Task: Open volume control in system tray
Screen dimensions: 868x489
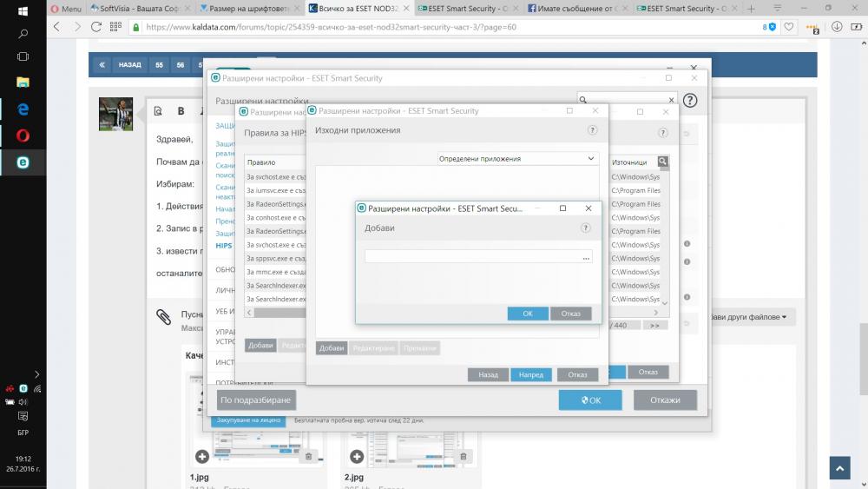Action: [x=23, y=402]
